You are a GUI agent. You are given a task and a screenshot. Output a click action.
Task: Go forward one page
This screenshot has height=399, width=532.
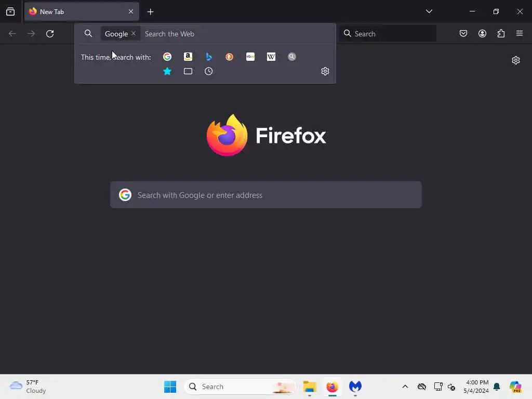coord(31,34)
